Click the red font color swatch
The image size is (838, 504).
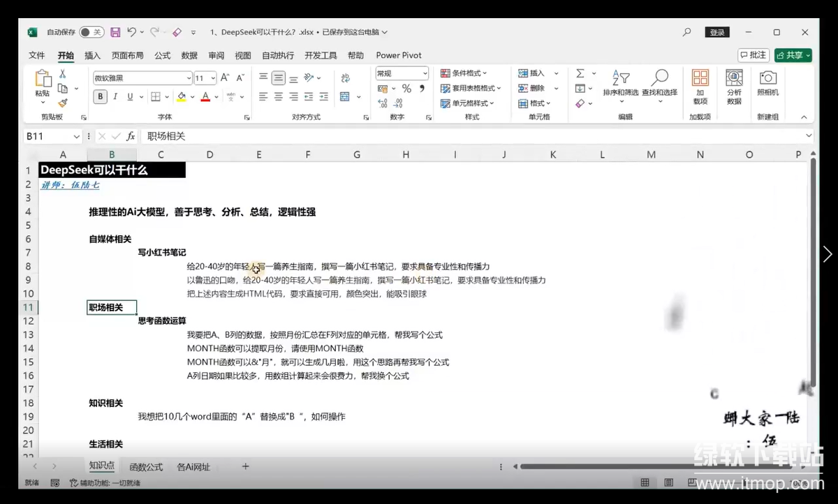(206, 97)
